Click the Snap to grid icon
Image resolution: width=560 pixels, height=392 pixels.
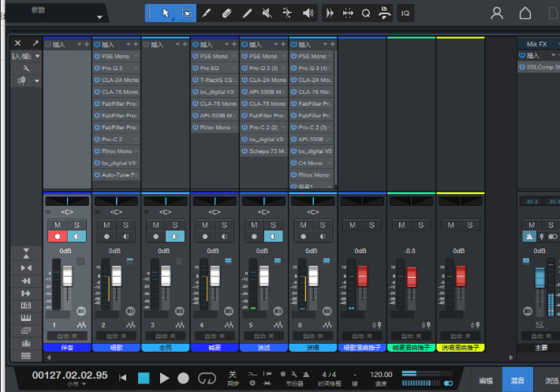click(x=348, y=13)
